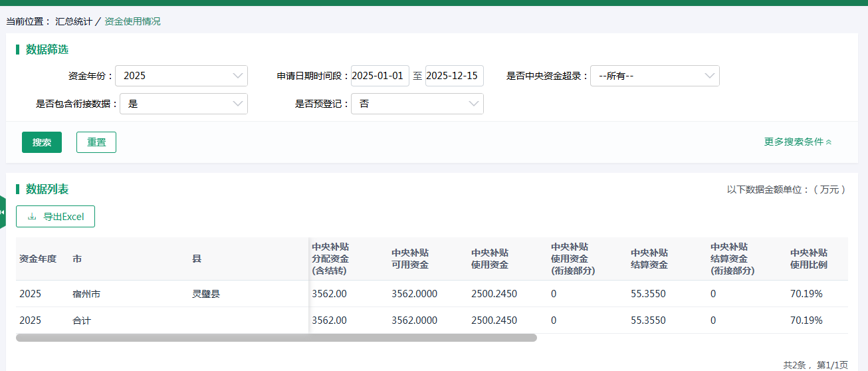Open 是否中央资金超录 dropdown
868x371 pixels.
coord(654,76)
